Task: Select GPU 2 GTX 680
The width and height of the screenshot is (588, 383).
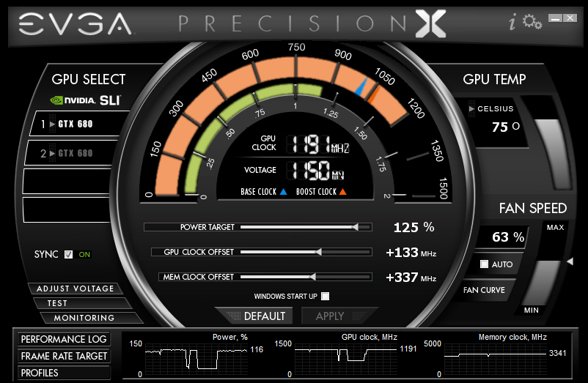Action: pyautogui.click(x=72, y=153)
